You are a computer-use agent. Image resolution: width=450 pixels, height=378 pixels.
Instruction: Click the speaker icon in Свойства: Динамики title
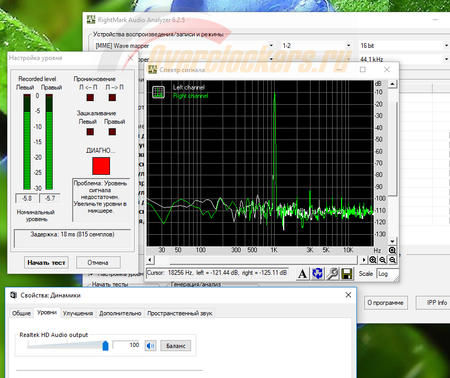pos(13,295)
